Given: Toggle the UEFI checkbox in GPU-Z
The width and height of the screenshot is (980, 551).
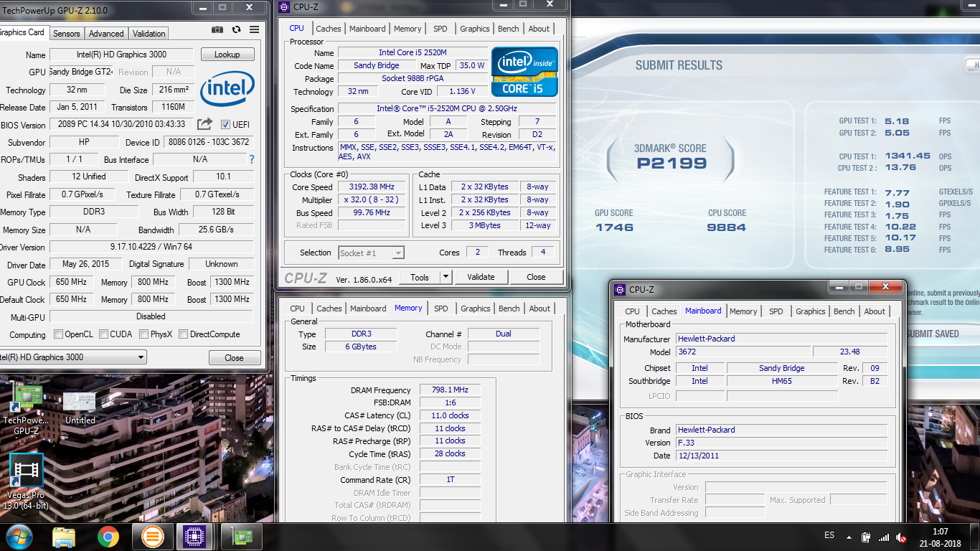Looking at the screenshot, I should [225, 124].
